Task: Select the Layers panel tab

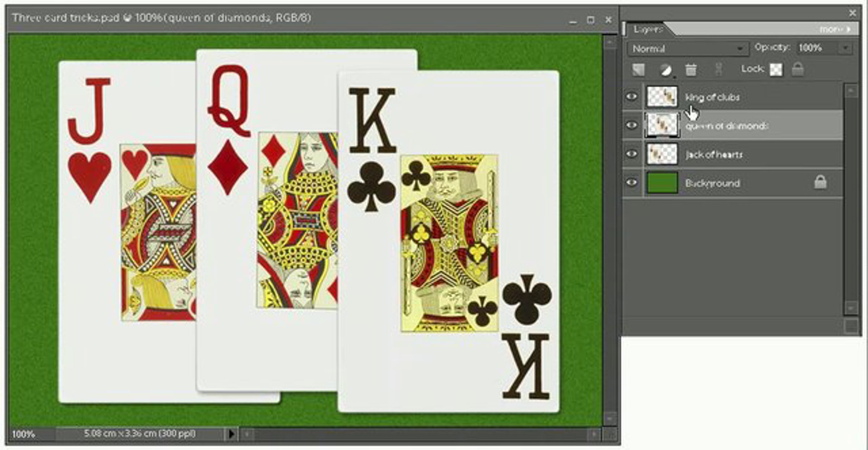Action: pyautogui.click(x=648, y=29)
